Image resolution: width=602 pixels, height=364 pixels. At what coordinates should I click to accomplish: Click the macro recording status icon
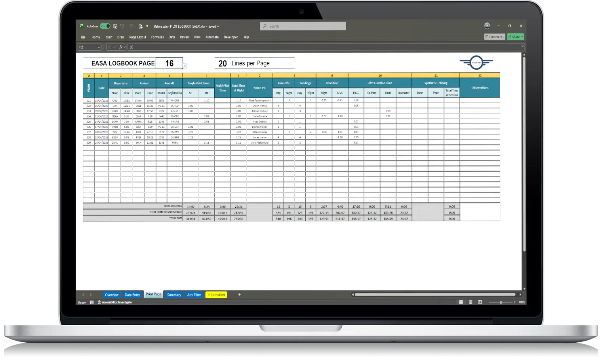click(x=92, y=302)
